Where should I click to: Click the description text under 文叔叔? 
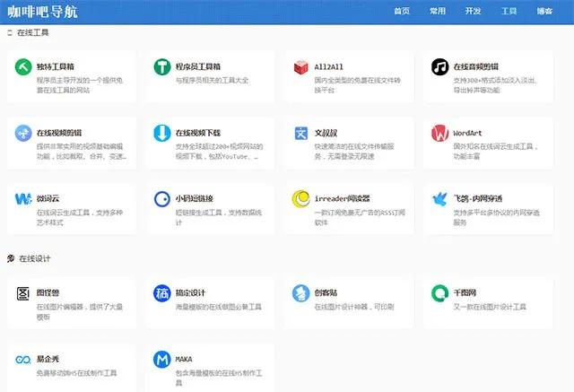[354, 152]
